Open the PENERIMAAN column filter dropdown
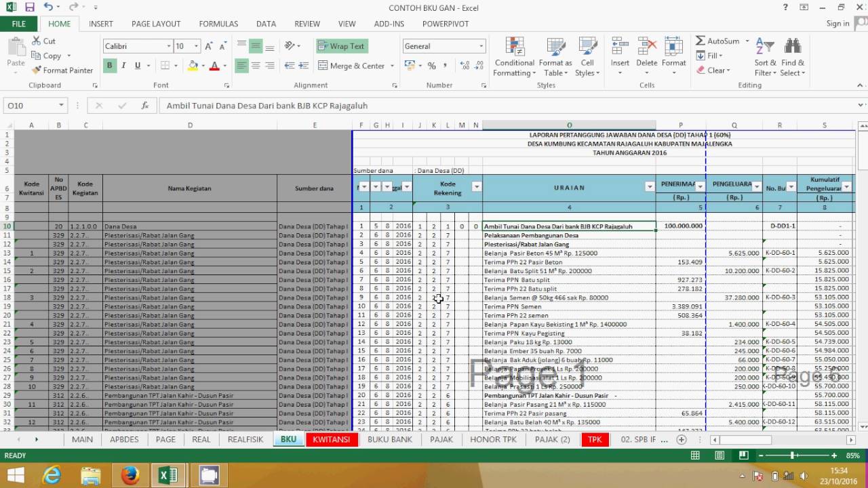 point(700,187)
